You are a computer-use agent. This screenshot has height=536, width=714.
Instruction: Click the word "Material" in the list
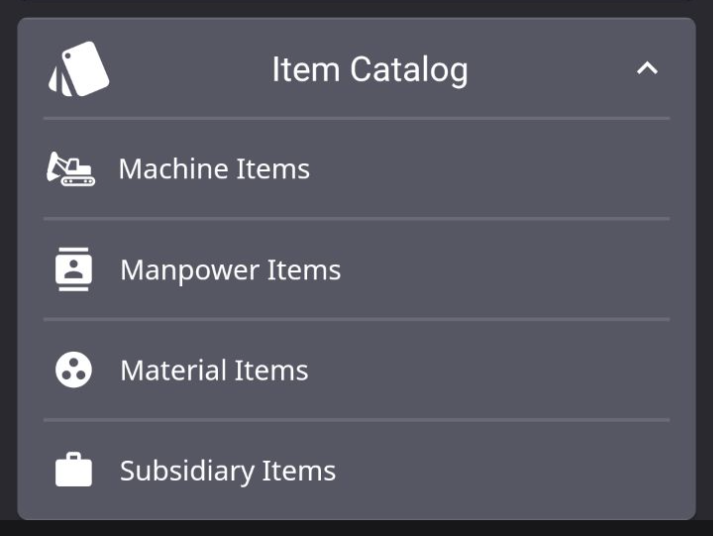click(173, 370)
